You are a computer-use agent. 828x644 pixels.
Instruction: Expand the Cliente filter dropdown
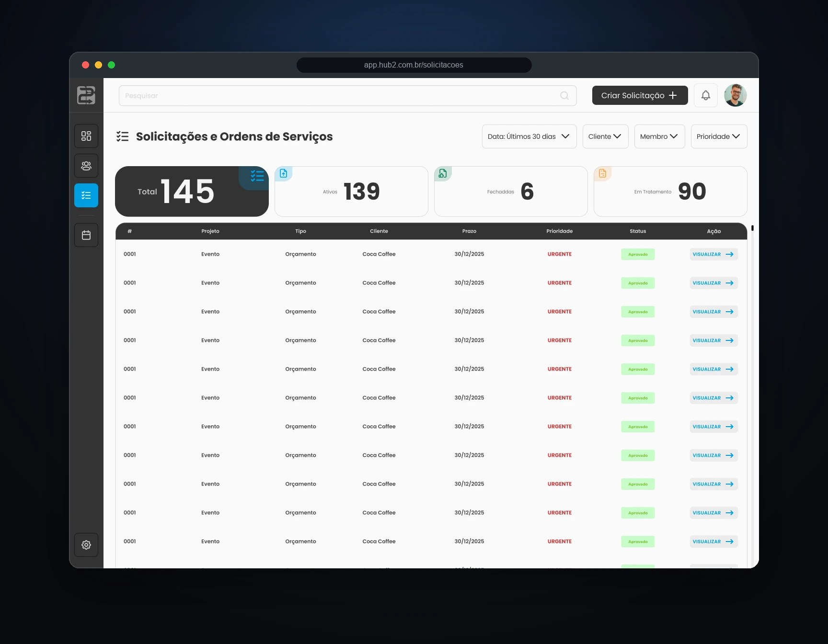(x=605, y=136)
